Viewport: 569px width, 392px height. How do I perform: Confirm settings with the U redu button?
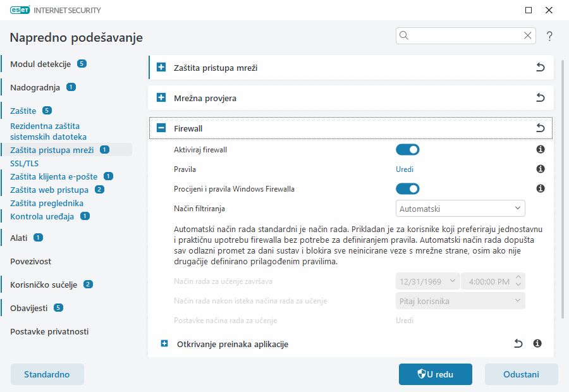click(x=435, y=374)
